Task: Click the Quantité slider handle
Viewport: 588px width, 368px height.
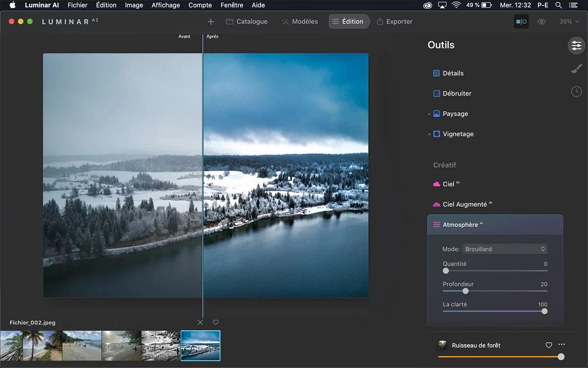Action: coord(446,271)
